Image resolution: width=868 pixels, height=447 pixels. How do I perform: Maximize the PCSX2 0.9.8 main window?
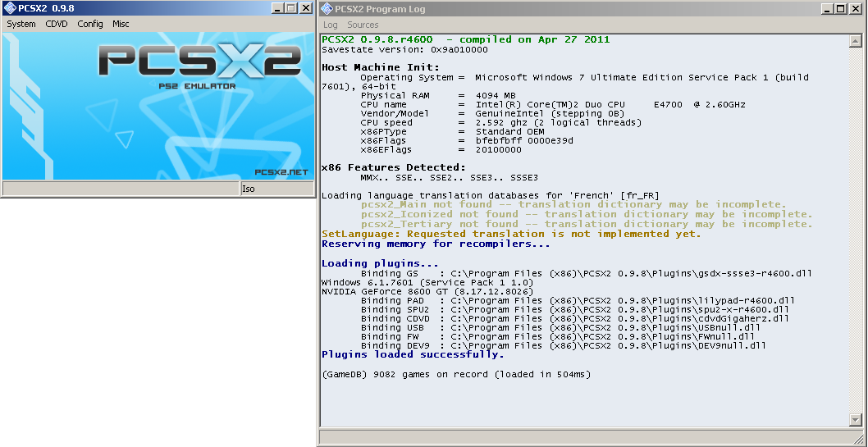(x=291, y=8)
